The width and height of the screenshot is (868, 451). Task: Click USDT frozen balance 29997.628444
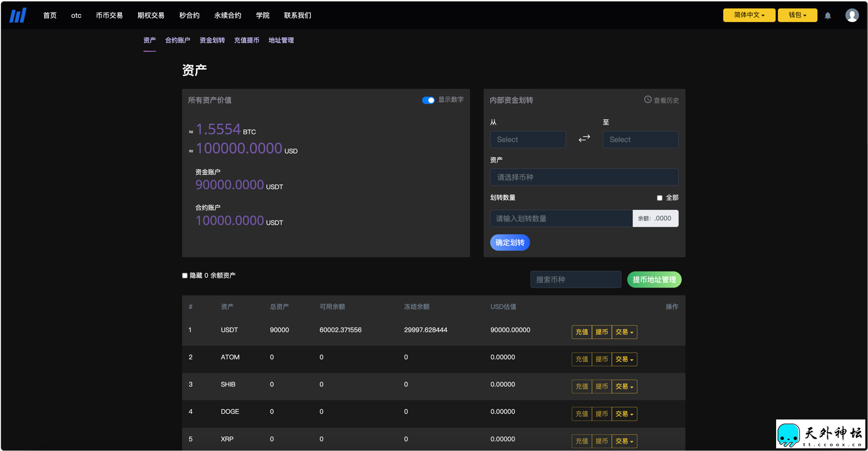[426, 330]
